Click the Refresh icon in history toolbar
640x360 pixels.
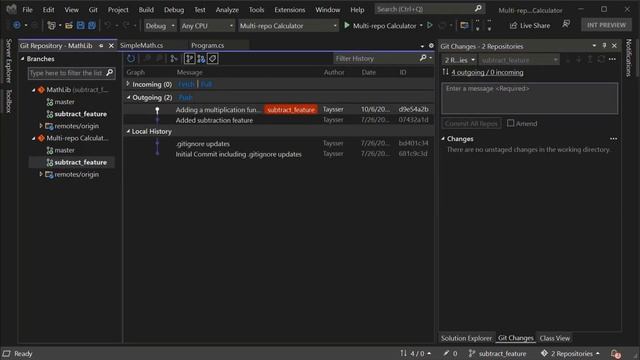coord(131,59)
